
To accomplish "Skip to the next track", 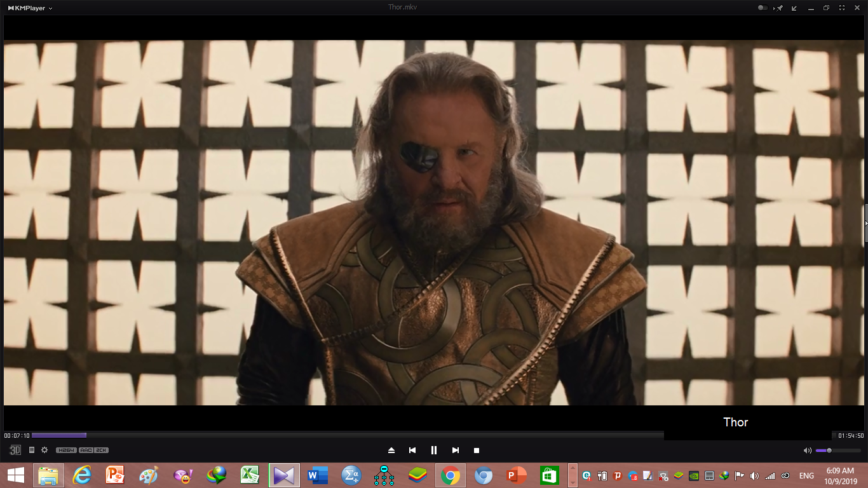I will pyautogui.click(x=455, y=450).
